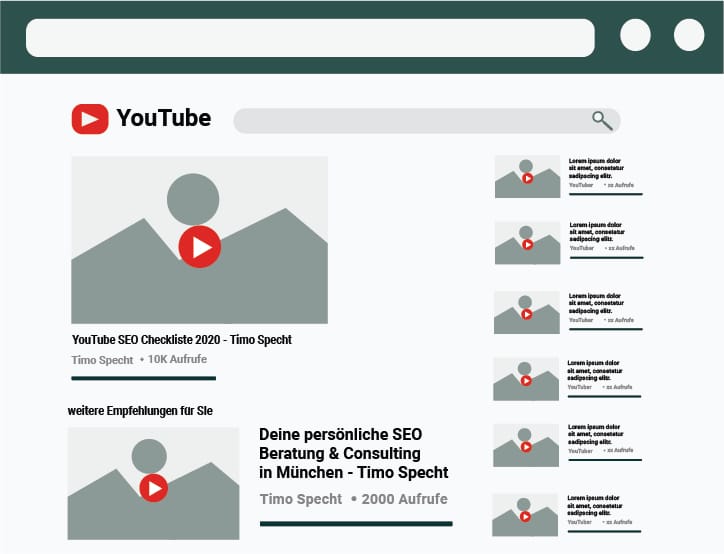
Task: Play the 'Deine persönliche SEO Beratung' video
Action: click(153, 488)
